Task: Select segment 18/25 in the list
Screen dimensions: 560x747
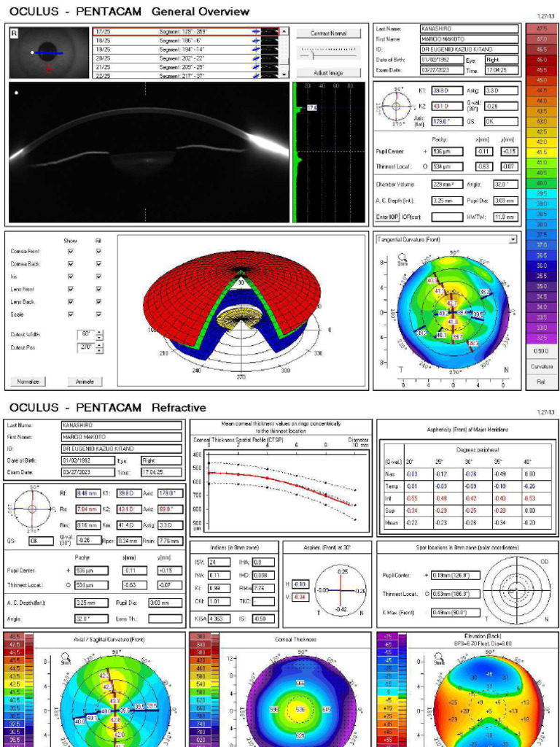Action: [x=186, y=41]
